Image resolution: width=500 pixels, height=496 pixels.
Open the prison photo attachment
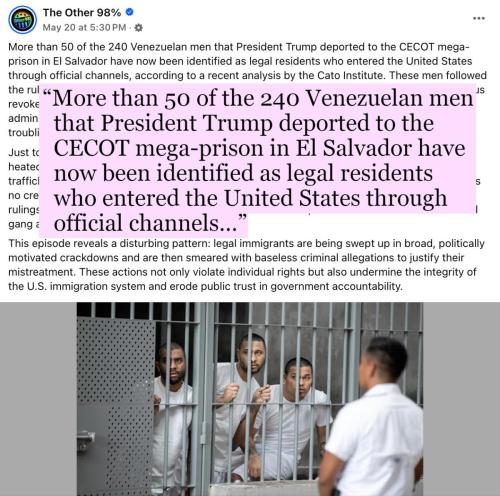click(x=250, y=399)
